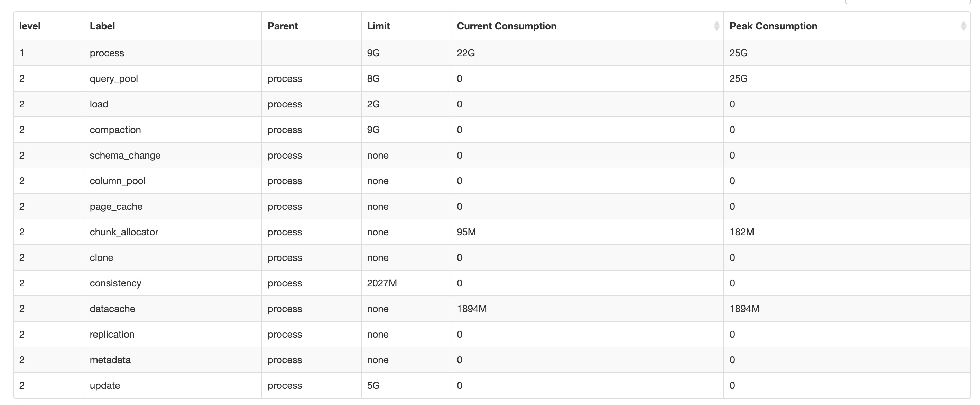Viewport: 980px width, 405px height.
Task: Select the query_pool row label
Action: pyautogui.click(x=114, y=79)
